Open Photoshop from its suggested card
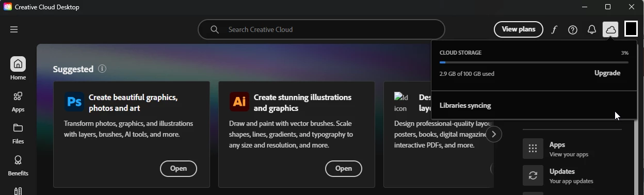 point(179,169)
